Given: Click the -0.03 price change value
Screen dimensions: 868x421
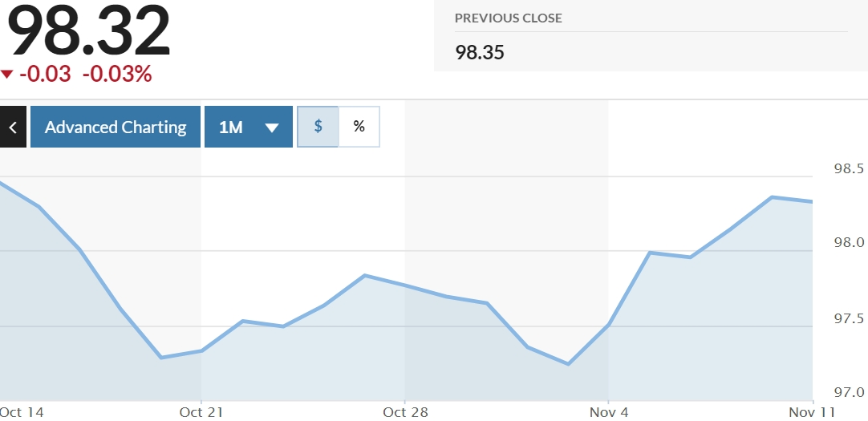Looking at the screenshot, I should (x=45, y=75).
